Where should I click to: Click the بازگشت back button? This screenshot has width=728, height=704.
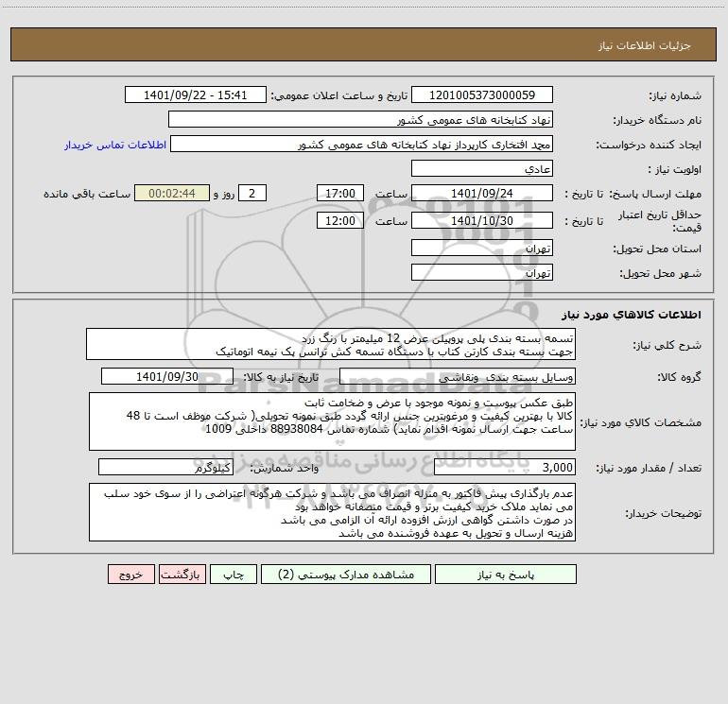click(182, 575)
